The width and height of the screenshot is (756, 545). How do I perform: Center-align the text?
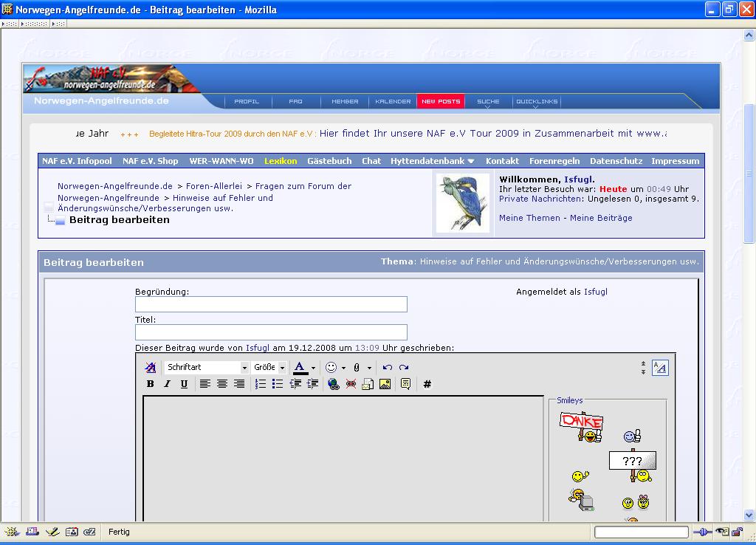[222, 384]
